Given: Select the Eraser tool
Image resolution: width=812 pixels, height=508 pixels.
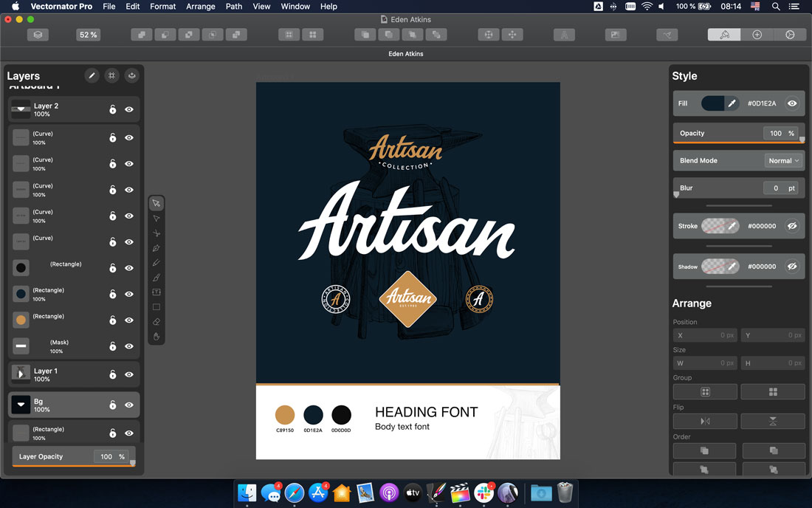Looking at the screenshot, I should click(156, 321).
